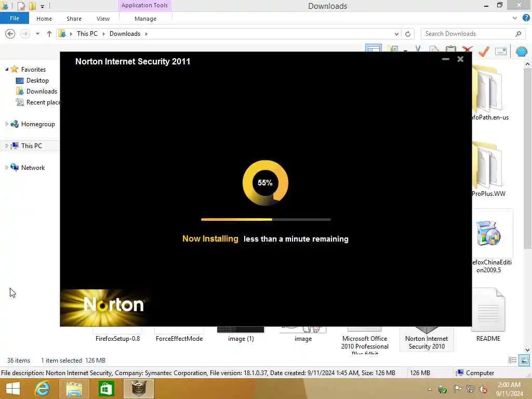The height and width of the screenshot is (399, 532).
Task: Switch to details view in status bar
Action: click(x=512, y=360)
